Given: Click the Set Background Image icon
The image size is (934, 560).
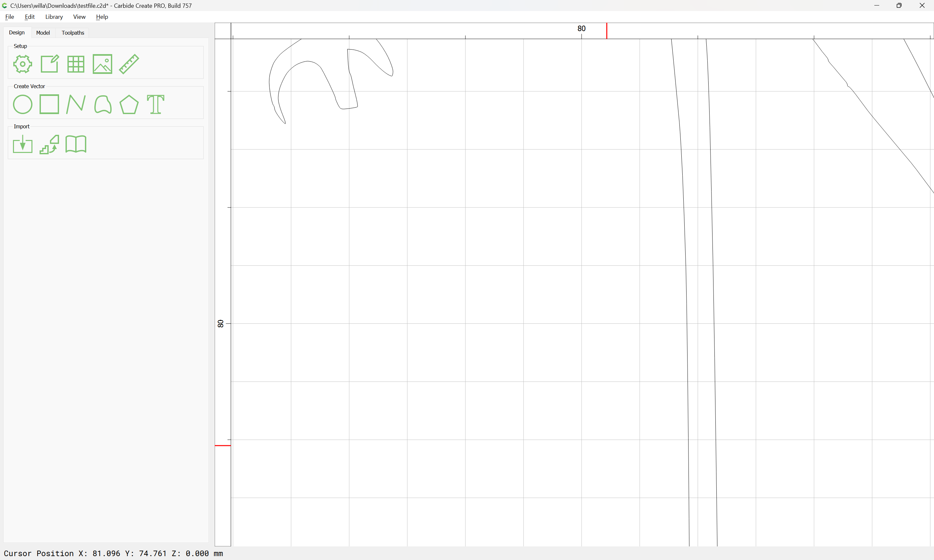Looking at the screenshot, I should [x=102, y=64].
